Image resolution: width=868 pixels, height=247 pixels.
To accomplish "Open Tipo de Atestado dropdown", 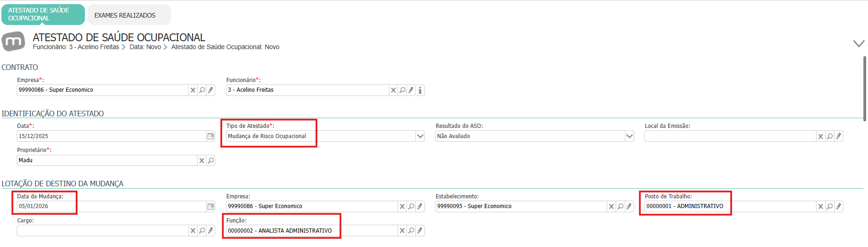I will [420, 136].
